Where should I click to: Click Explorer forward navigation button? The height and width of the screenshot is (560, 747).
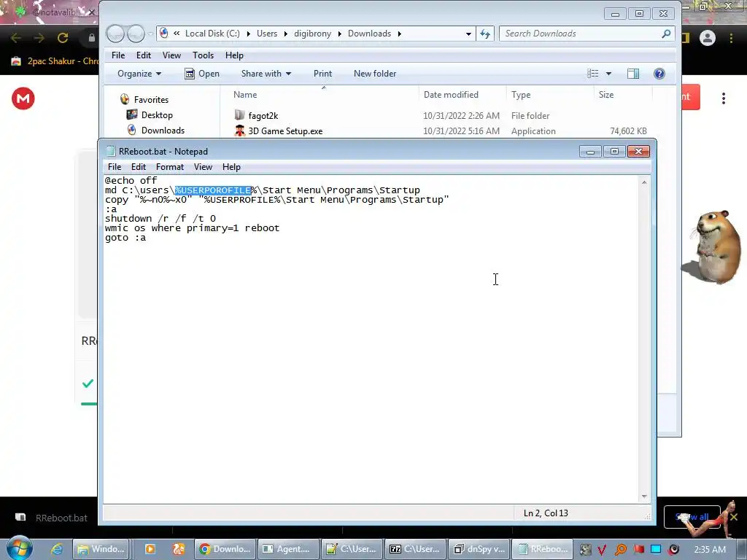(x=136, y=34)
